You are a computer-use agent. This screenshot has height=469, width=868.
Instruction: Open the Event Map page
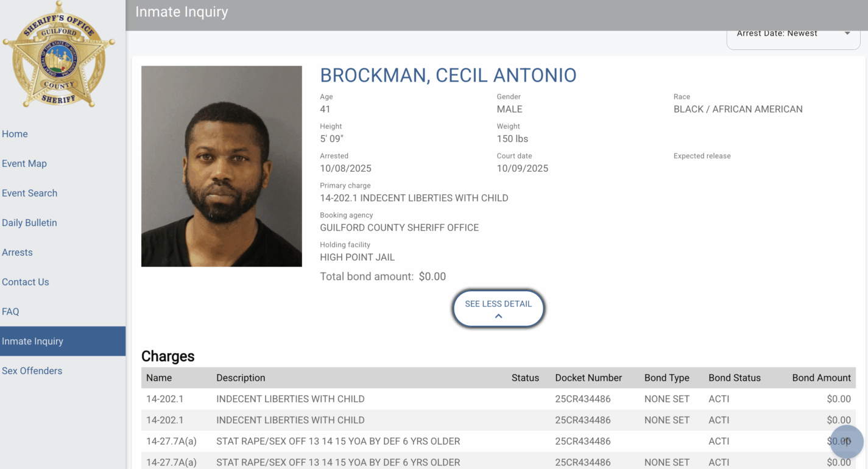pos(24,163)
